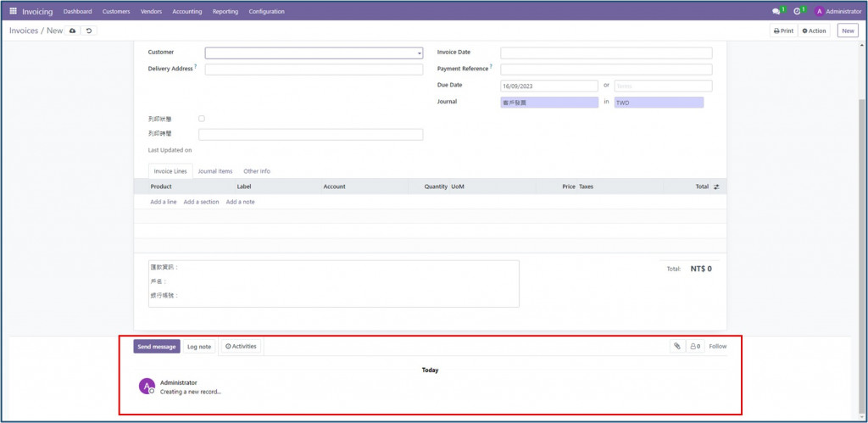
Task: Open the Customers menu
Action: 116,11
